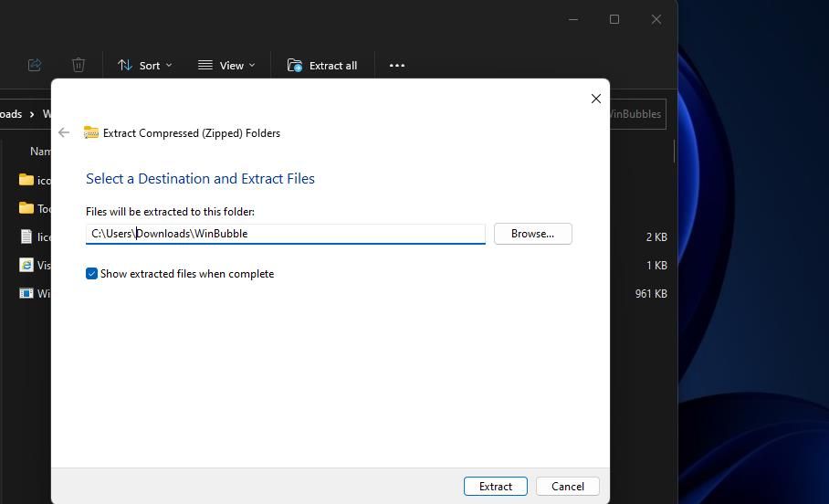Click the breadcrumb chevron after Downloads

[32, 114]
